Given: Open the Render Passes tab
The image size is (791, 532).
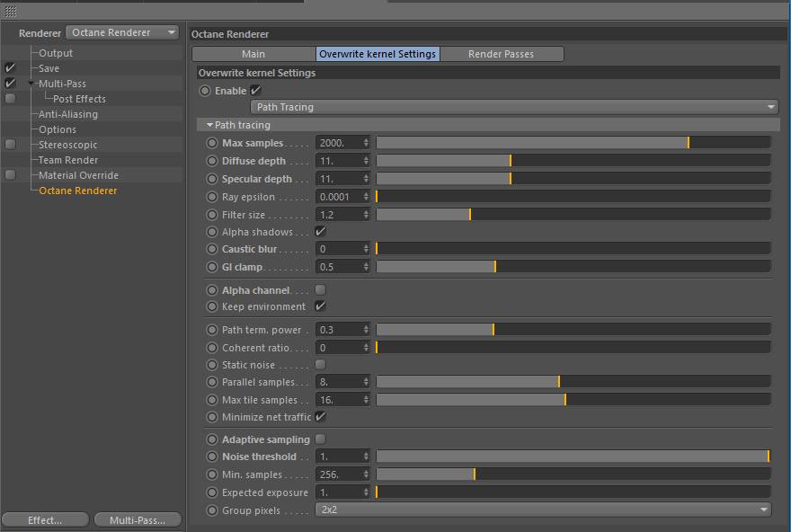Looking at the screenshot, I should tap(502, 54).
